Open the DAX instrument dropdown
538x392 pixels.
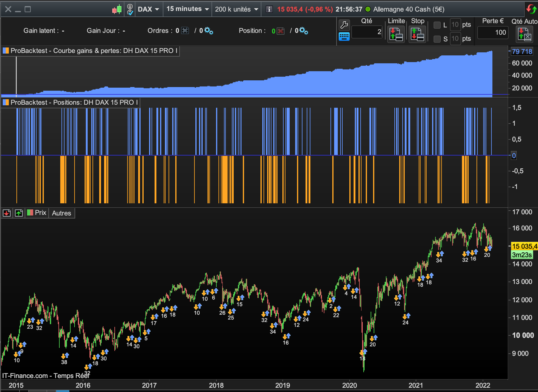click(x=148, y=9)
